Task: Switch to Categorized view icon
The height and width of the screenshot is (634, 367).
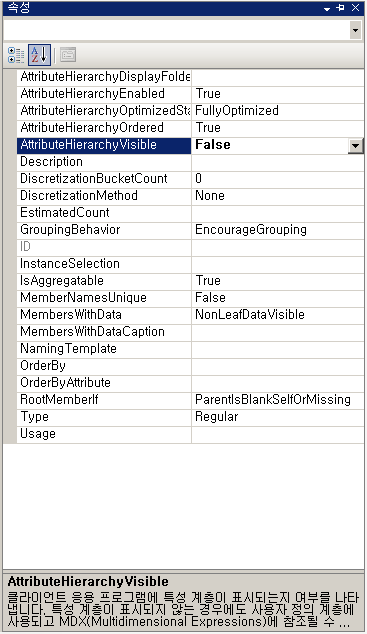Action: click(x=16, y=55)
